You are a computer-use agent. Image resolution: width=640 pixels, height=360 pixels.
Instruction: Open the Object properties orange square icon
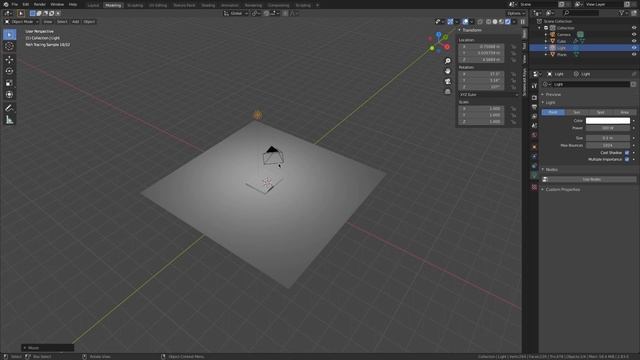coord(534,147)
